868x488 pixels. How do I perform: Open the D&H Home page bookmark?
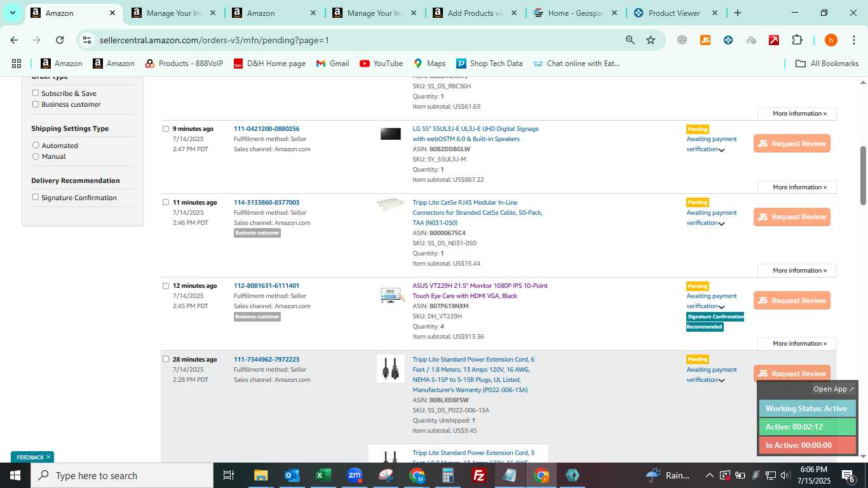click(269, 64)
